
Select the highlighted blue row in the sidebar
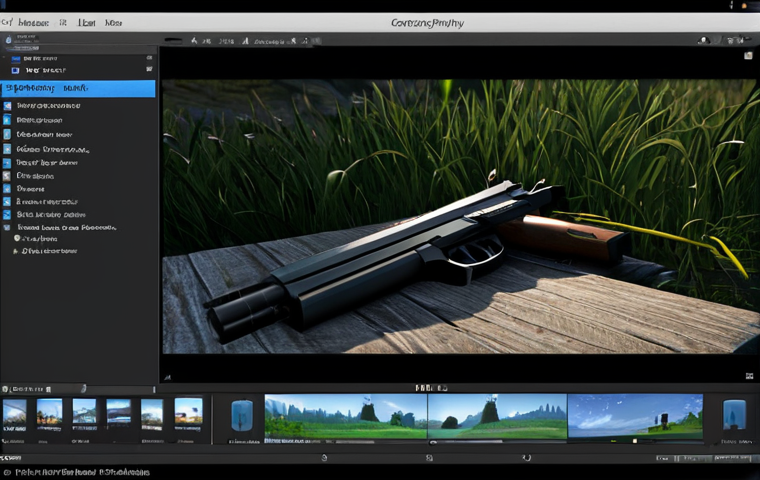pos(78,88)
